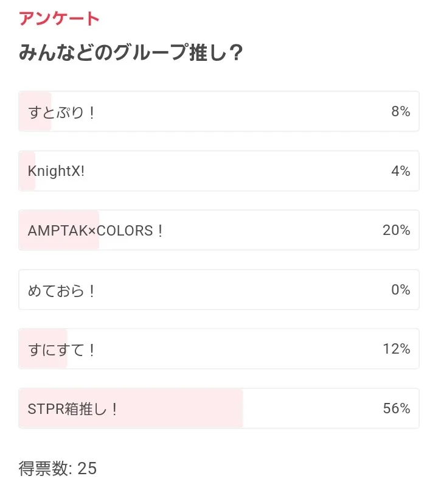Click the 0% result for めておら
This screenshot has width=438, height=504.
[x=400, y=290]
